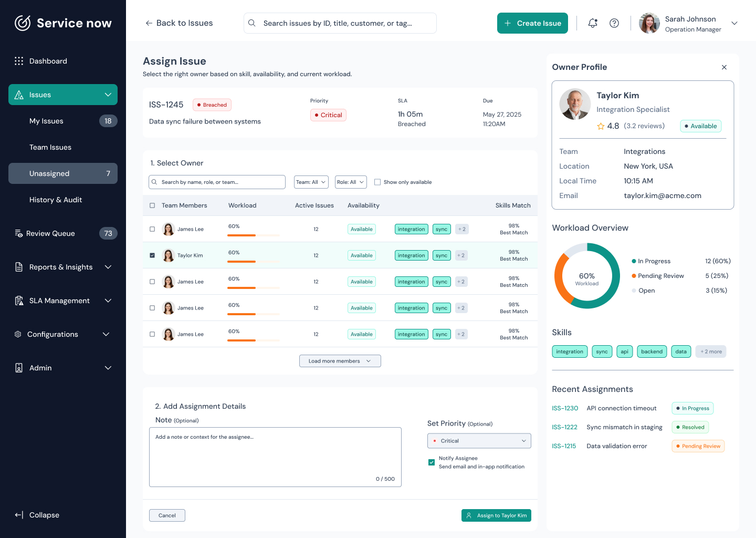Open the Role: All filter dropdown

pos(351,182)
